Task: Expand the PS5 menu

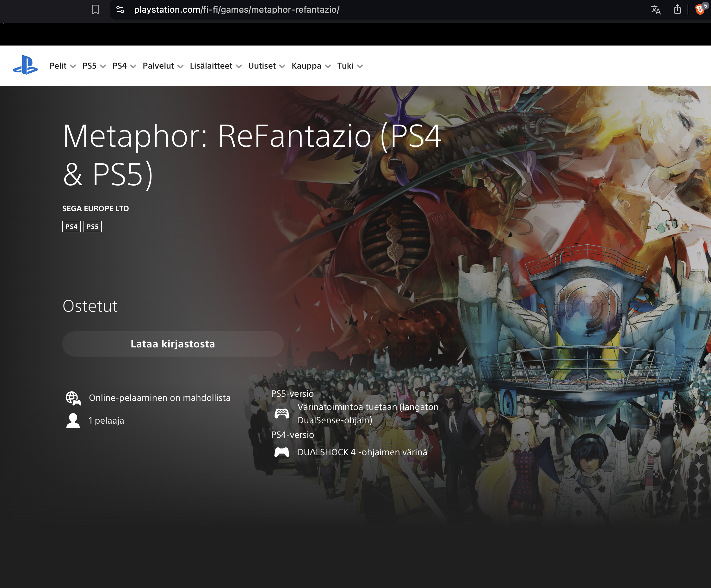Action: [x=94, y=66]
